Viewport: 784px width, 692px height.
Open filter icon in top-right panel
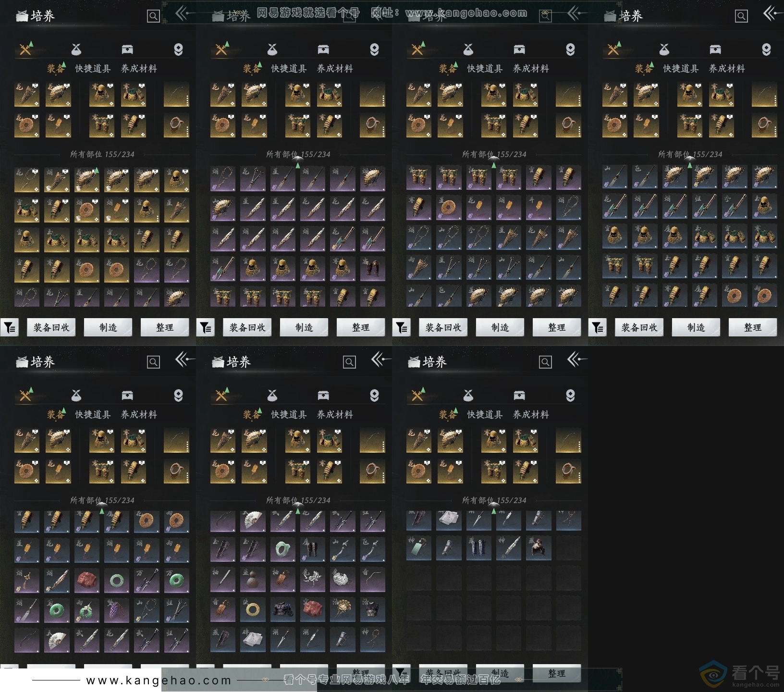[x=598, y=328]
